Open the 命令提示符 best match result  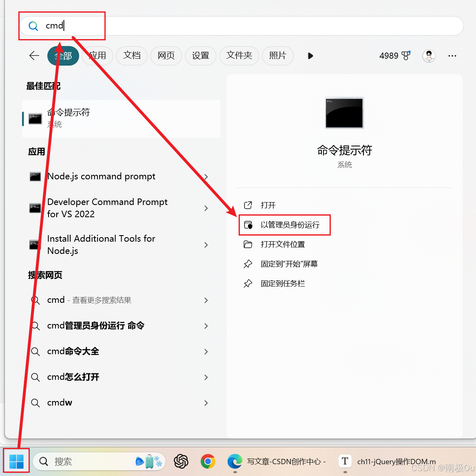[x=121, y=119]
